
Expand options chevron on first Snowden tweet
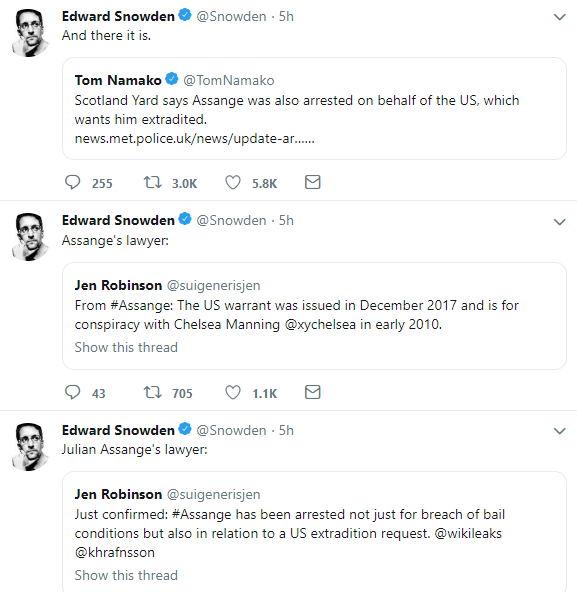[x=559, y=17]
